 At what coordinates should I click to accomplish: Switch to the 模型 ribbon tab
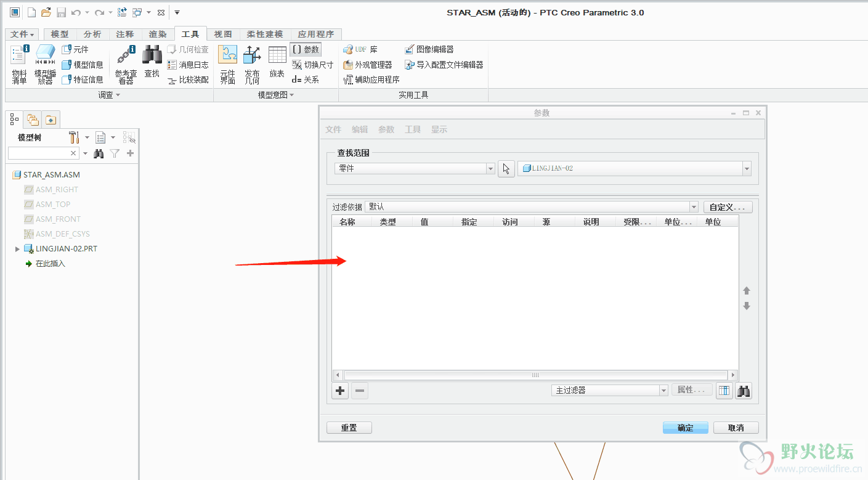(x=59, y=35)
